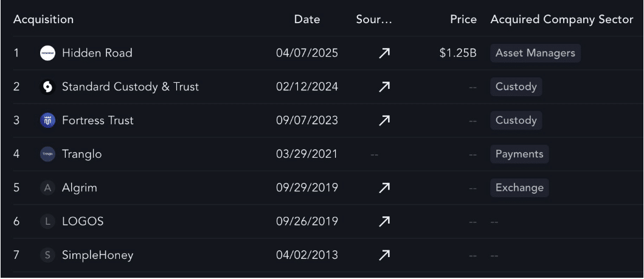The height and width of the screenshot is (279, 644).
Task: Click the Standard Custody & Trust logo
Action: 47,87
